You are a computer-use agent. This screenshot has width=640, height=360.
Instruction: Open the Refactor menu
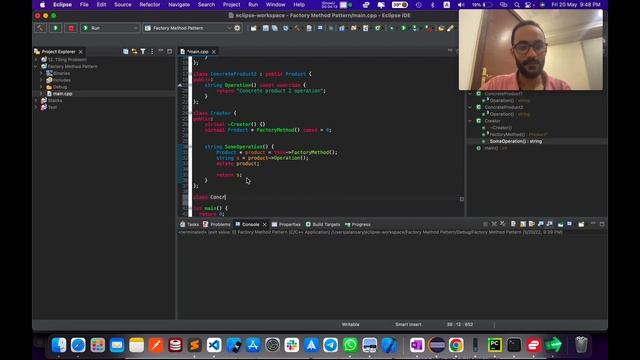pos(150,4)
